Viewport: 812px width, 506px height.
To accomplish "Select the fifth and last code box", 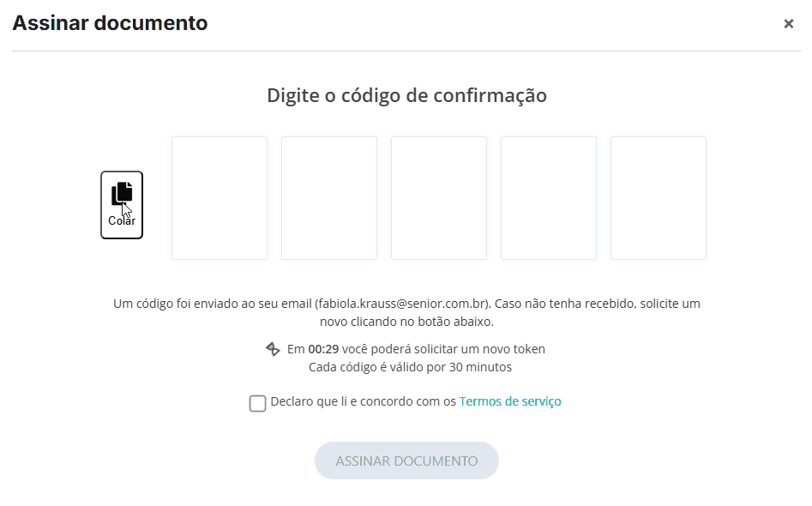I will [659, 198].
